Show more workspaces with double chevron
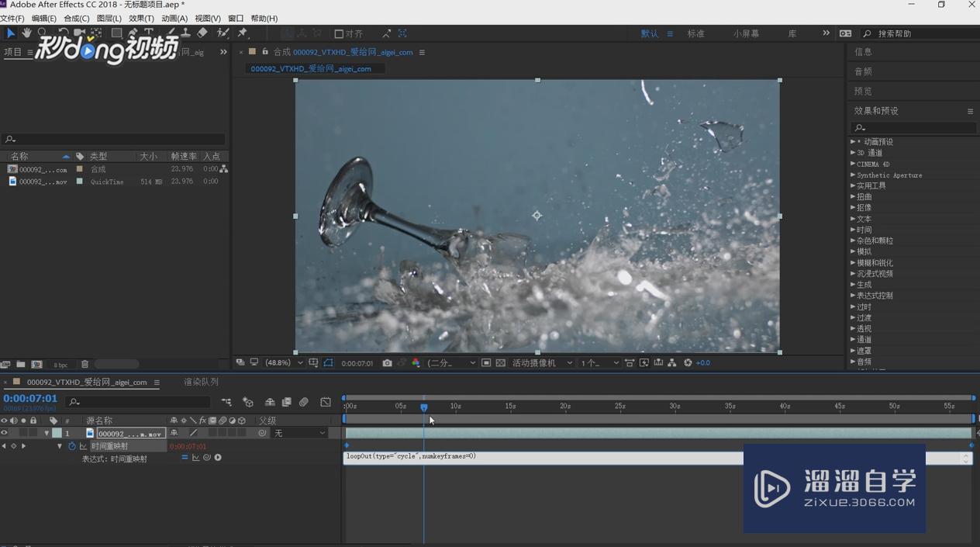Image resolution: width=980 pixels, height=547 pixels. pyautogui.click(x=826, y=33)
